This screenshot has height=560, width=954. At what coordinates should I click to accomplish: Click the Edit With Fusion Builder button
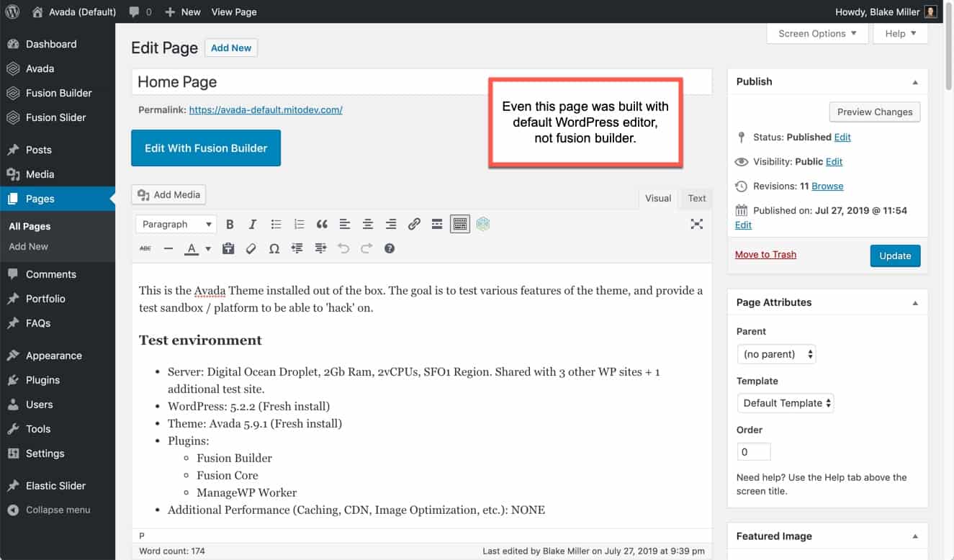pyautogui.click(x=206, y=148)
